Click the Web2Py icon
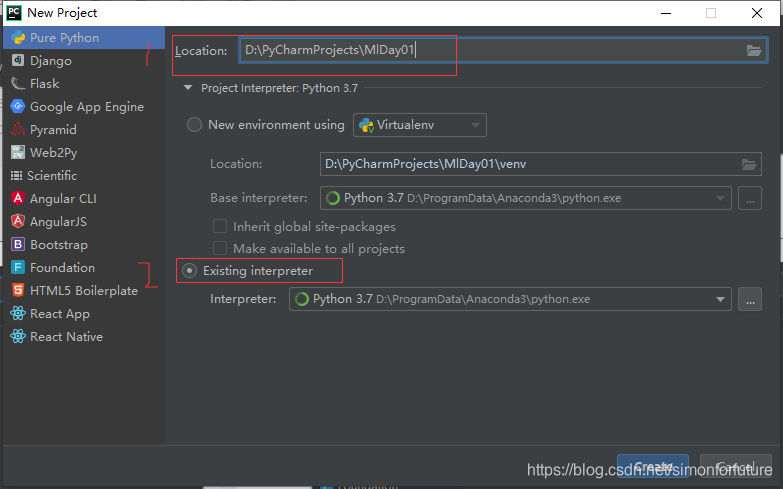This screenshot has height=489, width=783. pos(18,152)
